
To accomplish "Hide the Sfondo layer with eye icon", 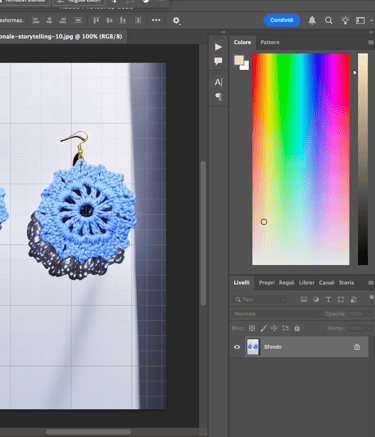I will point(237,347).
